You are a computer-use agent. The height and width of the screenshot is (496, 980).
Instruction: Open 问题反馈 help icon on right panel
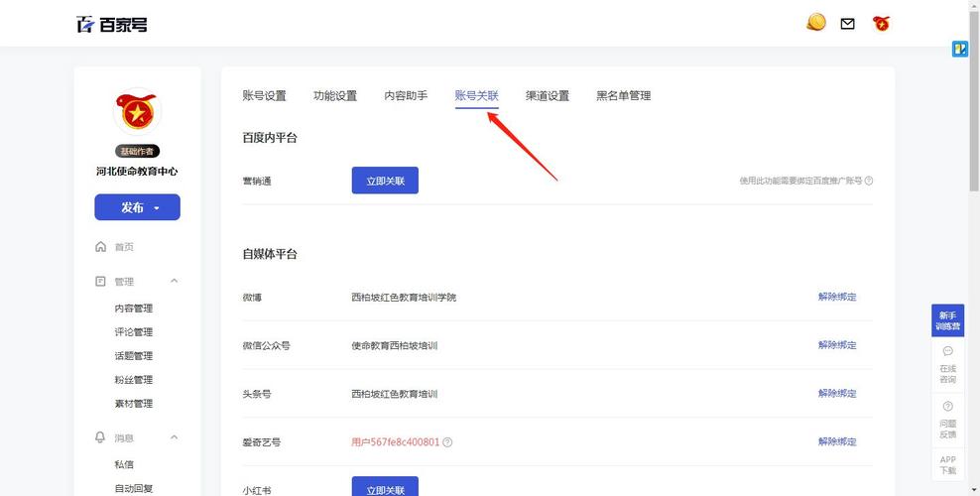click(x=947, y=406)
